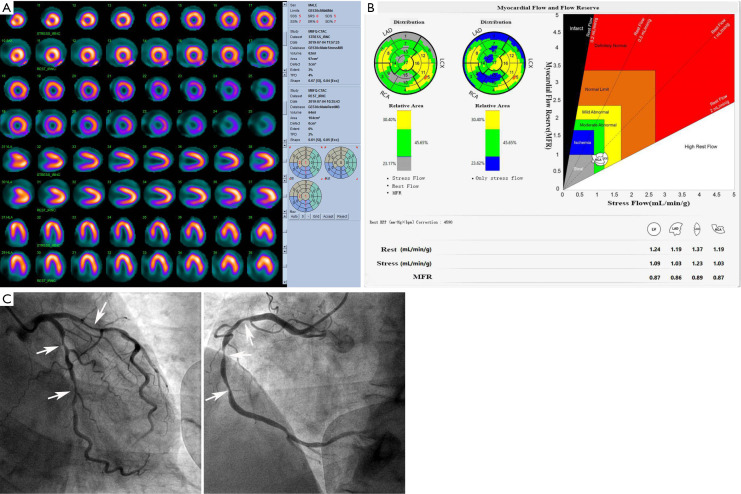Click the Reject button in panel A
This screenshot has height=494, width=741.
coord(342,216)
